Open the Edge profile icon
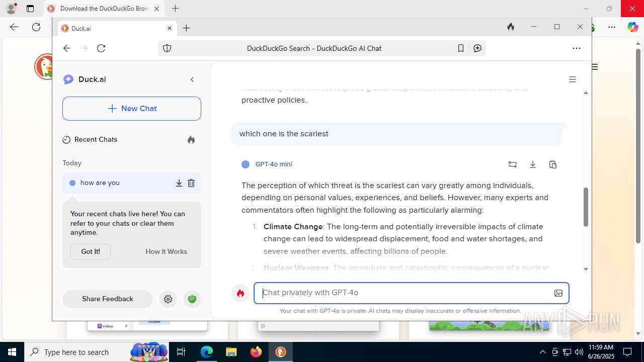644x362 pixels. (11, 9)
